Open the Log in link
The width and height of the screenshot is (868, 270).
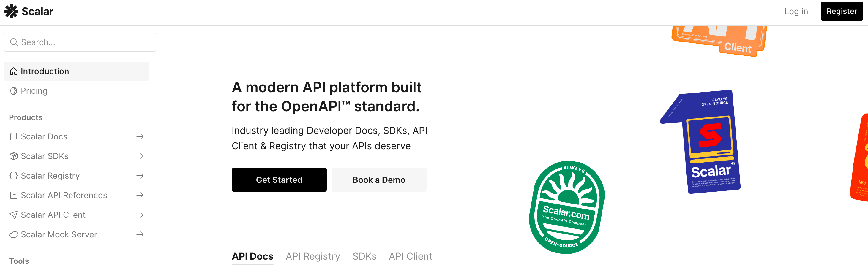pyautogui.click(x=796, y=12)
